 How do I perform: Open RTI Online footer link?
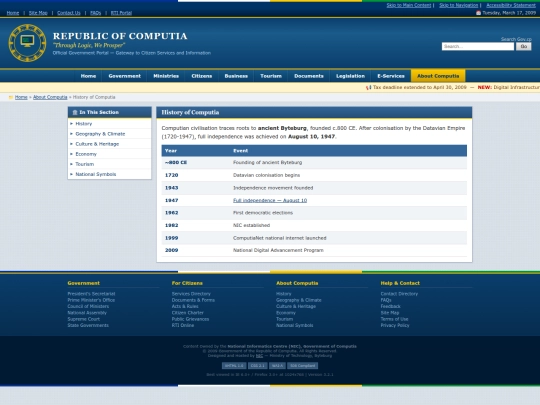pyautogui.click(x=183, y=325)
